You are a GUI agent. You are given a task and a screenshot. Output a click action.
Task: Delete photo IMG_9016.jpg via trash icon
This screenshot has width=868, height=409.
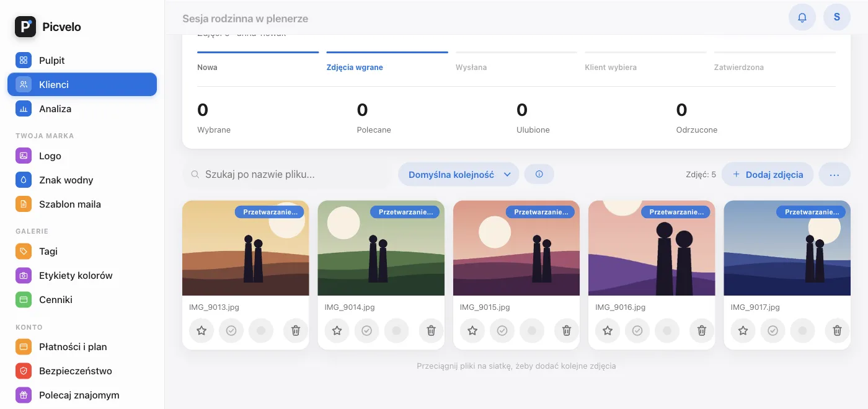(x=702, y=331)
